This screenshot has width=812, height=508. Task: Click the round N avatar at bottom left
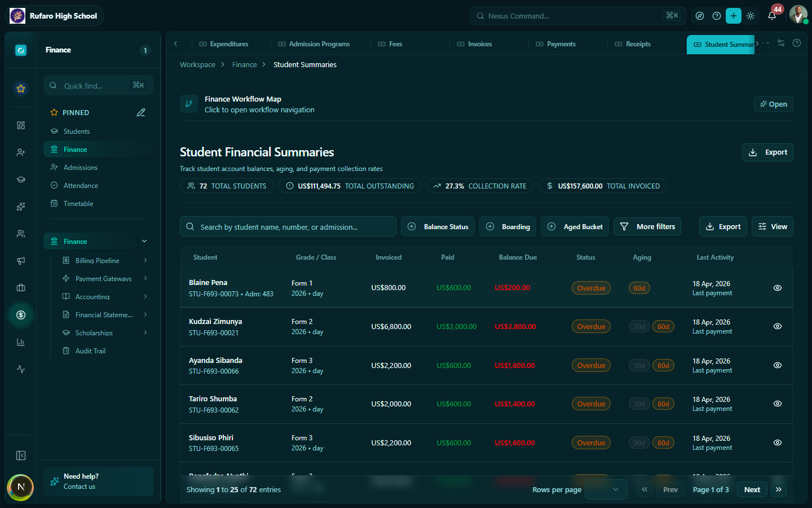[21, 487]
